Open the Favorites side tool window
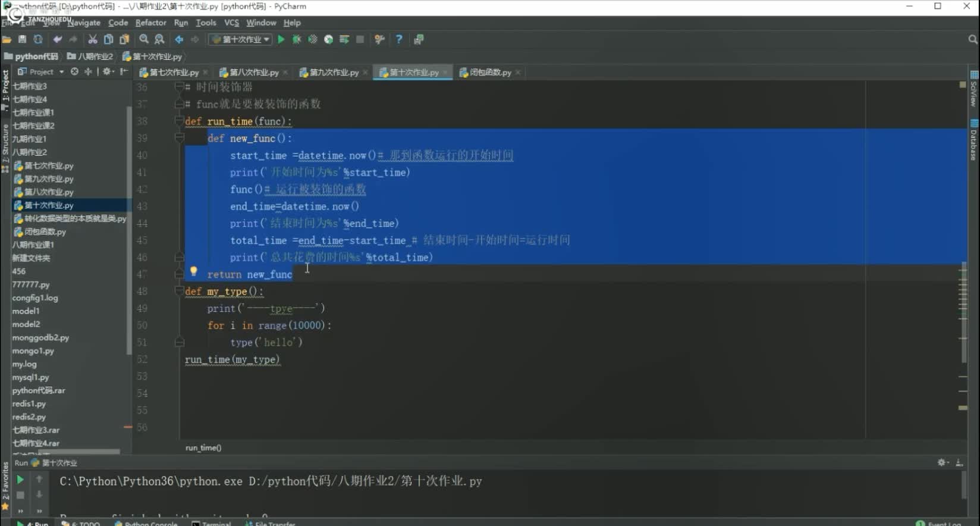Screen dimensions: 980x526 pos(5,487)
